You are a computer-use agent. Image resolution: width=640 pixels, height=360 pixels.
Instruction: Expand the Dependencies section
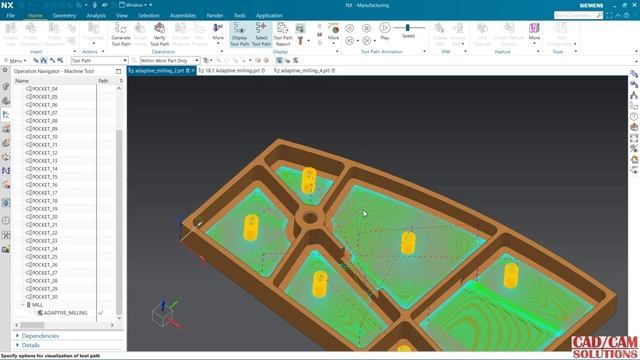point(40,336)
